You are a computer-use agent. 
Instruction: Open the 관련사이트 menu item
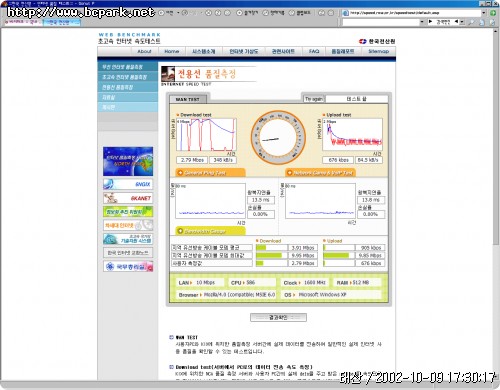pos(283,51)
